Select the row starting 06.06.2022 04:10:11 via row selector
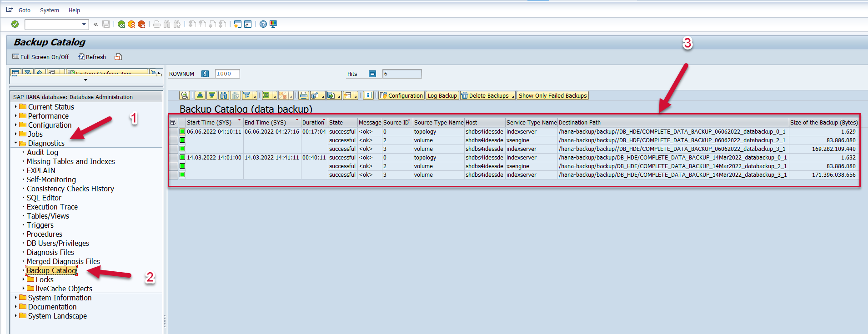868x334 pixels. (x=173, y=132)
